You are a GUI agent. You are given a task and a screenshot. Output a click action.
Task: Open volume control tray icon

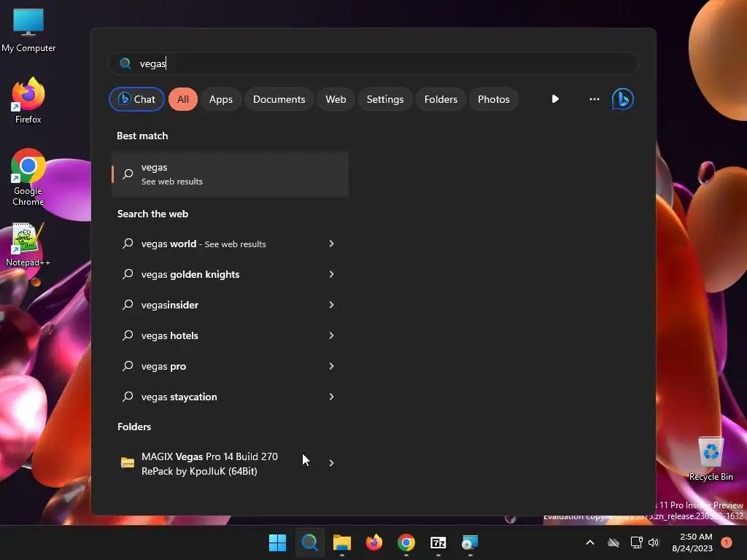click(x=654, y=542)
